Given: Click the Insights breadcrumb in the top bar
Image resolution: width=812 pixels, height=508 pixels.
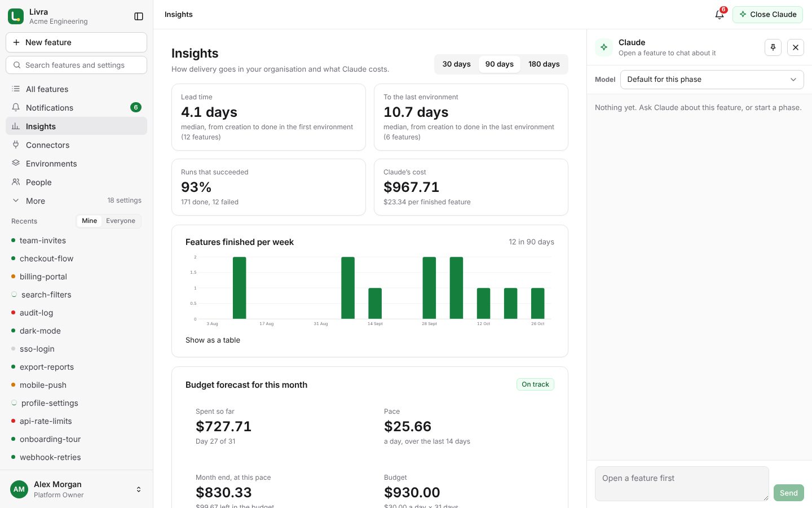Looking at the screenshot, I should tap(179, 15).
